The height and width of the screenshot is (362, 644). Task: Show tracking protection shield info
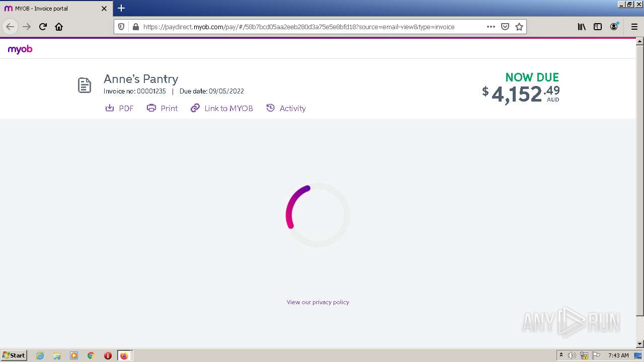121,27
